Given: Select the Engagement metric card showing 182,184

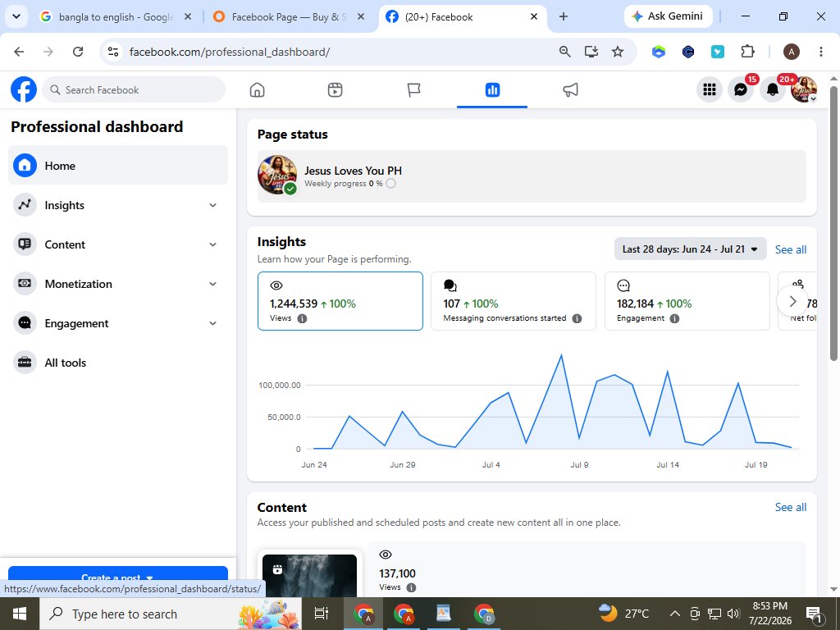Looking at the screenshot, I should [x=687, y=301].
